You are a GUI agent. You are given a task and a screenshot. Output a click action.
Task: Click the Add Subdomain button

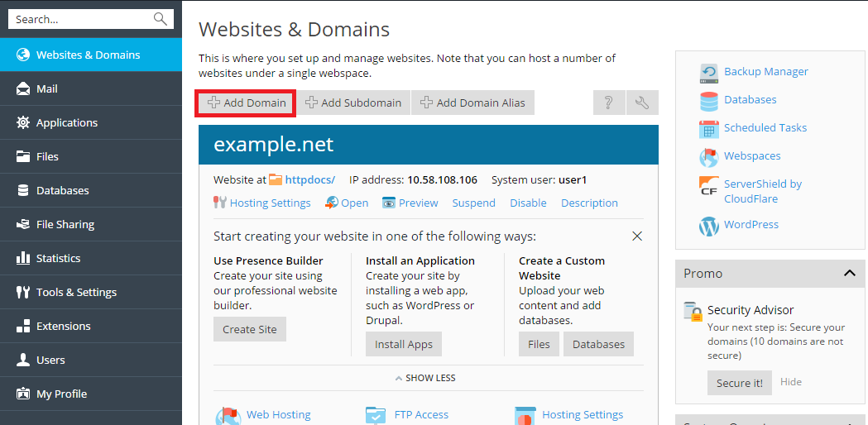(x=353, y=103)
